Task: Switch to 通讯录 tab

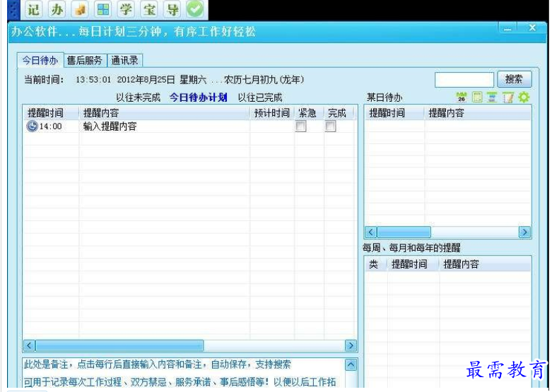Action: click(x=124, y=61)
